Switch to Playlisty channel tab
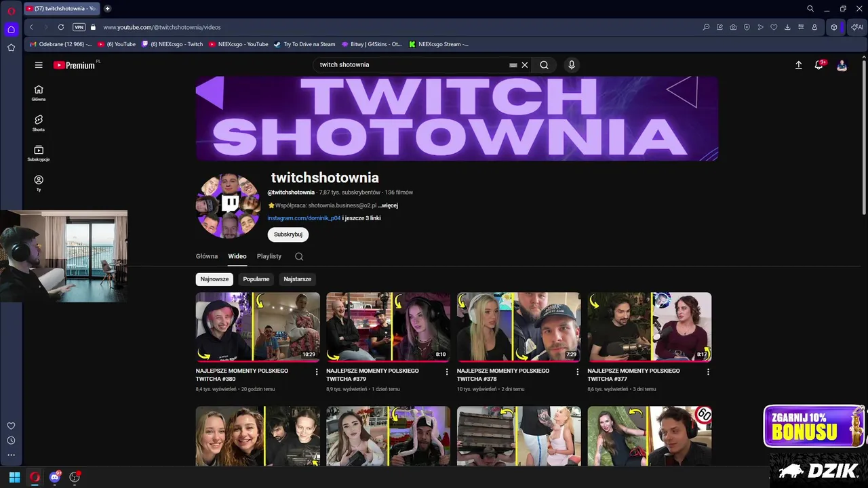This screenshot has height=488, width=868. [x=269, y=256]
